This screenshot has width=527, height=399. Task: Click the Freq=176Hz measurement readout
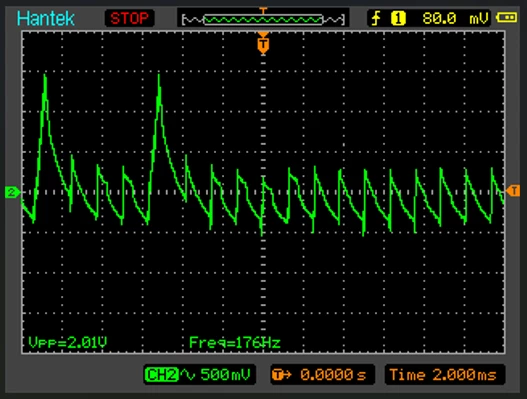coord(235,343)
